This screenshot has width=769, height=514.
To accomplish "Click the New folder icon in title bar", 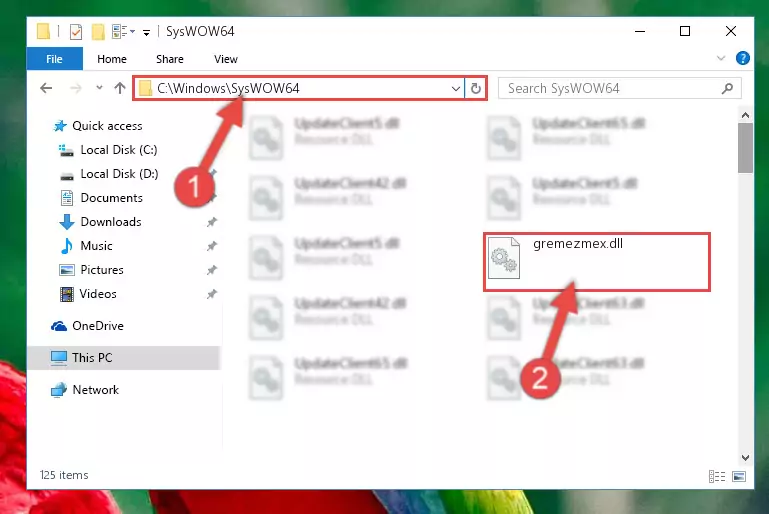I will coord(98,32).
